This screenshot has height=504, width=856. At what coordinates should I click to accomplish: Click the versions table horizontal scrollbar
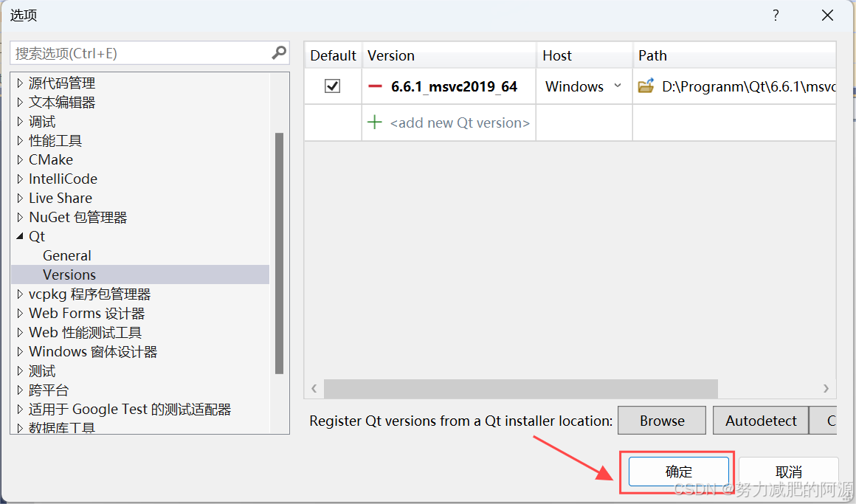coord(521,389)
